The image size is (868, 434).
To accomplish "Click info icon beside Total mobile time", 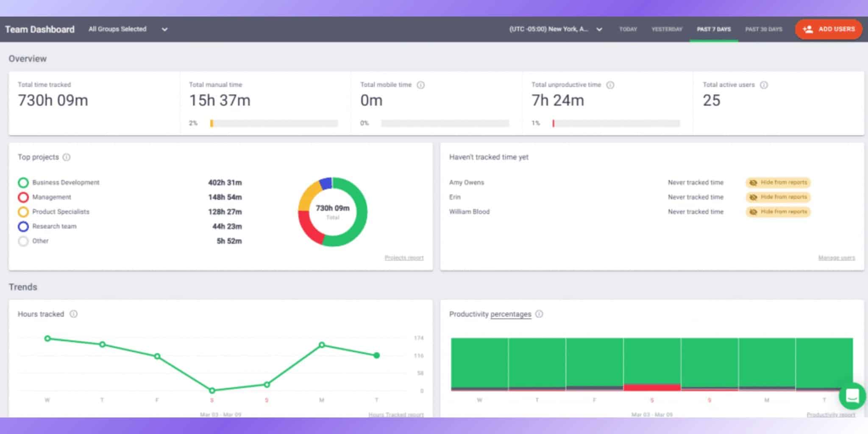I will (x=420, y=85).
